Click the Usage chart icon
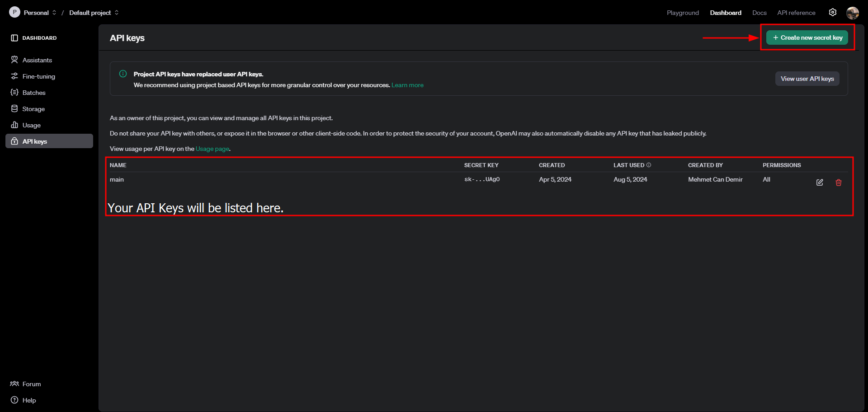Screen dimensions: 868x412 coord(14,125)
